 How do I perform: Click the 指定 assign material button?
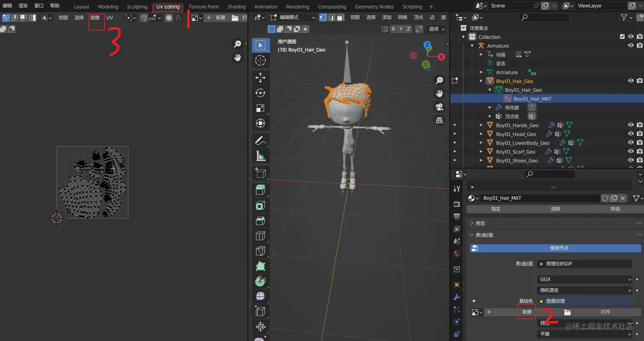pyautogui.click(x=496, y=209)
